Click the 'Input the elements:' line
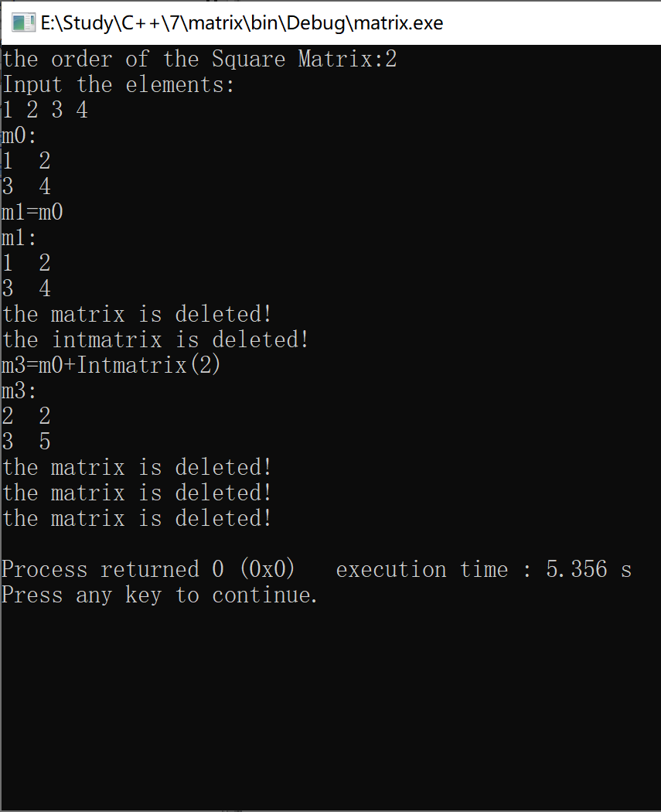This screenshot has height=812, width=661. [x=118, y=84]
